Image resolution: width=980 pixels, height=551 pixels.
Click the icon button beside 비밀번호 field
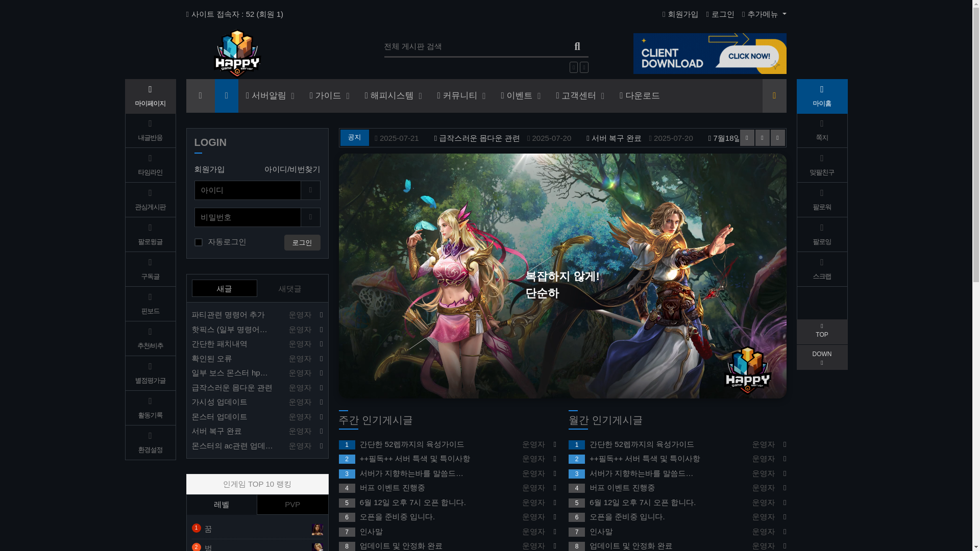point(310,217)
